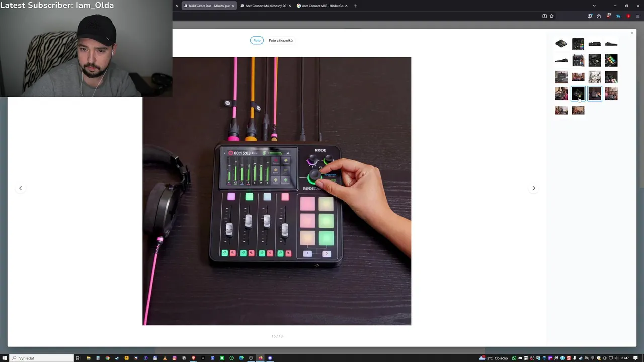Open the 23:47 taskbar clock
This screenshot has width=644, height=362.
pos(625,358)
